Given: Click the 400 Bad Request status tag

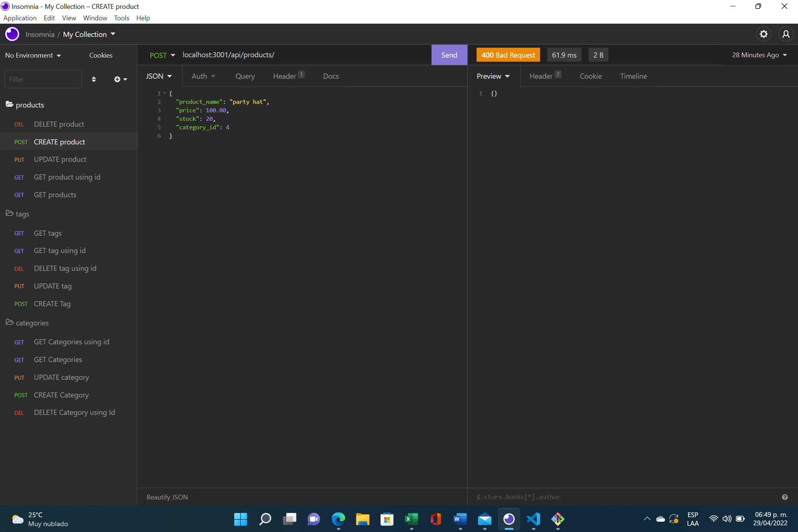Looking at the screenshot, I should (508, 55).
